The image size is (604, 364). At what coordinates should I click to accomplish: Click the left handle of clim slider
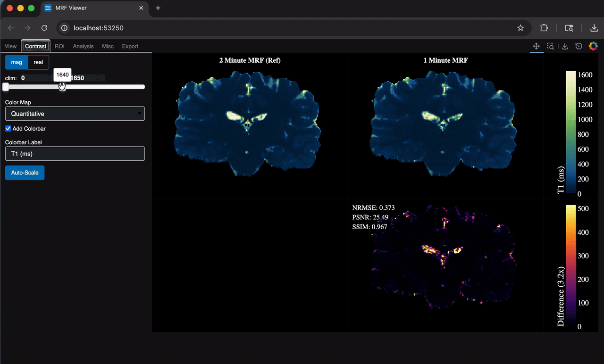(5, 87)
